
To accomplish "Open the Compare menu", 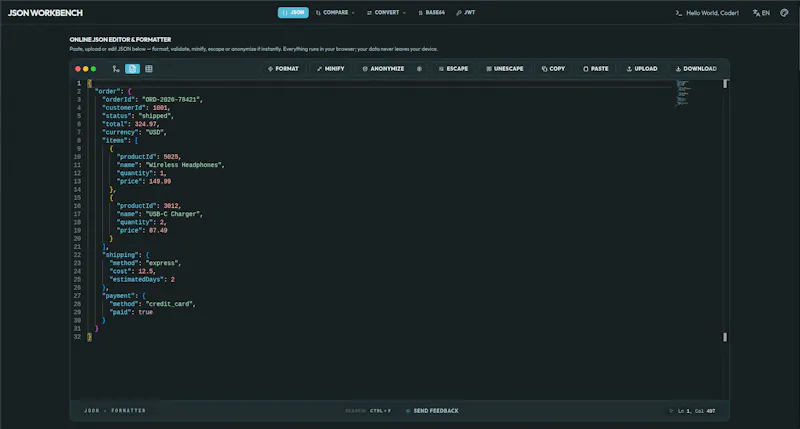I will coord(335,12).
